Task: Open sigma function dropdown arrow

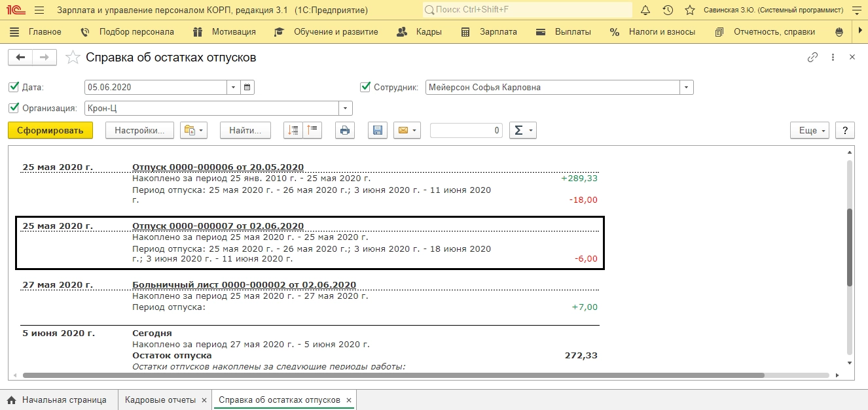Action: pyautogui.click(x=531, y=130)
